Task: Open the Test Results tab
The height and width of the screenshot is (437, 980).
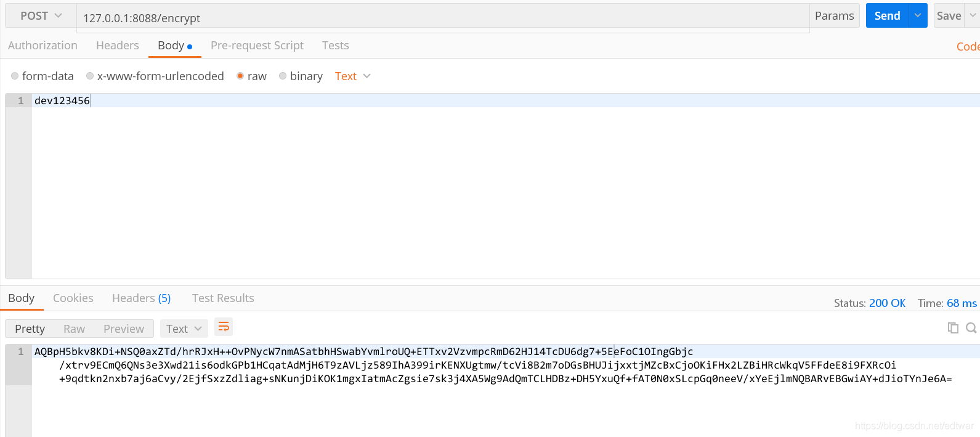Action: tap(223, 298)
